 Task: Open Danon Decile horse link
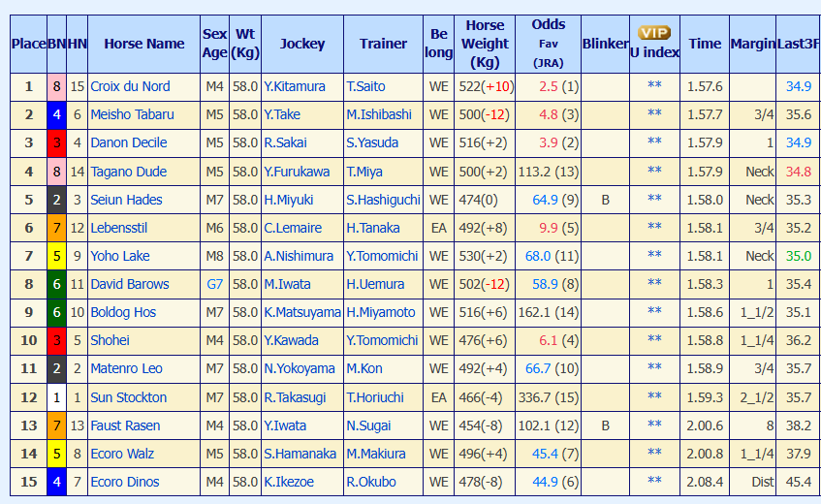point(128,142)
